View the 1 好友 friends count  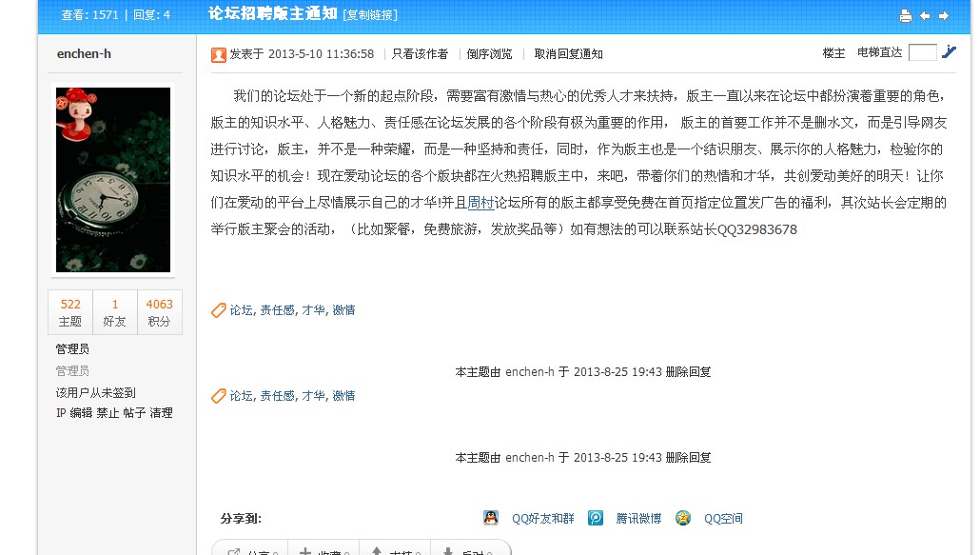(114, 312)
